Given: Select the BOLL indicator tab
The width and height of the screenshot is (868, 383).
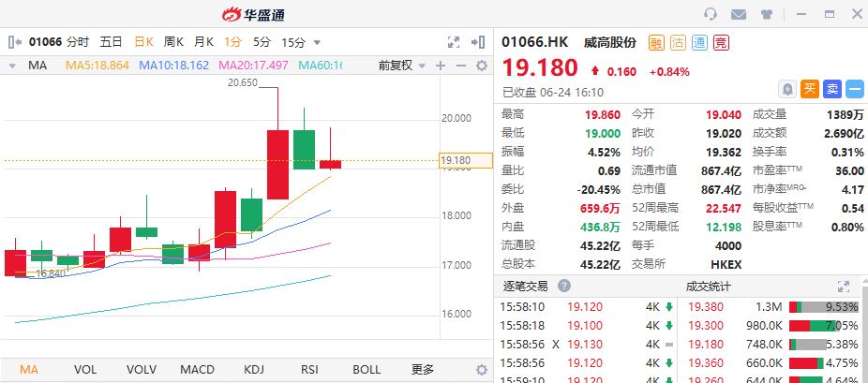Looking at the screenshot, I should [367, 370].
